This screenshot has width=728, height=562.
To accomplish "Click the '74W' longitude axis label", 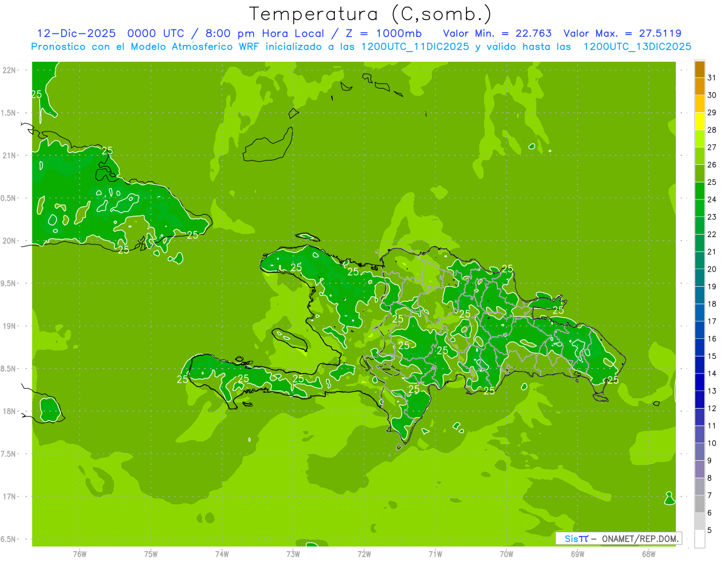I will (222, 554).
